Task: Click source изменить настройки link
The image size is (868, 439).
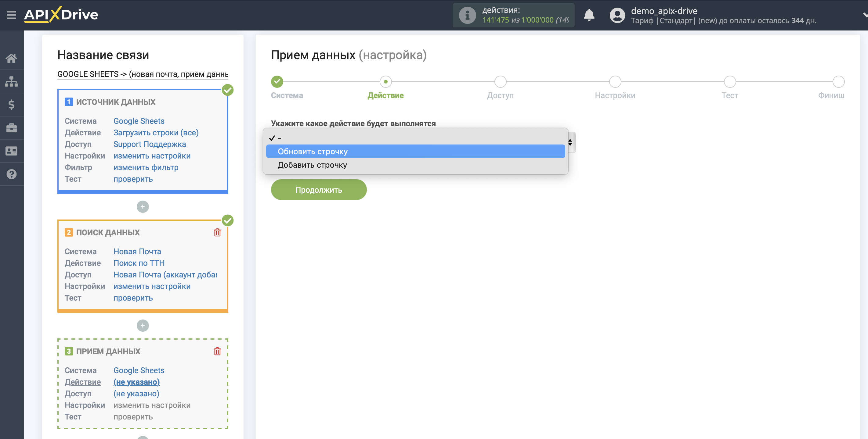Action: pyautogui.click(x=152, y=156)
